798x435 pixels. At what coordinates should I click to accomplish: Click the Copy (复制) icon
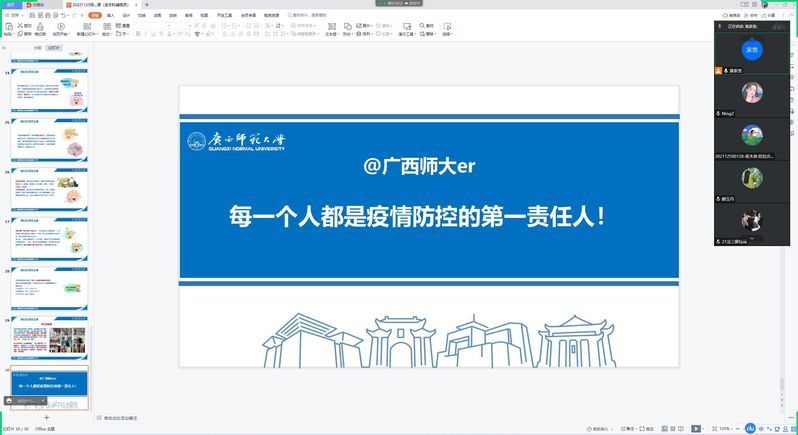[20, 34]
